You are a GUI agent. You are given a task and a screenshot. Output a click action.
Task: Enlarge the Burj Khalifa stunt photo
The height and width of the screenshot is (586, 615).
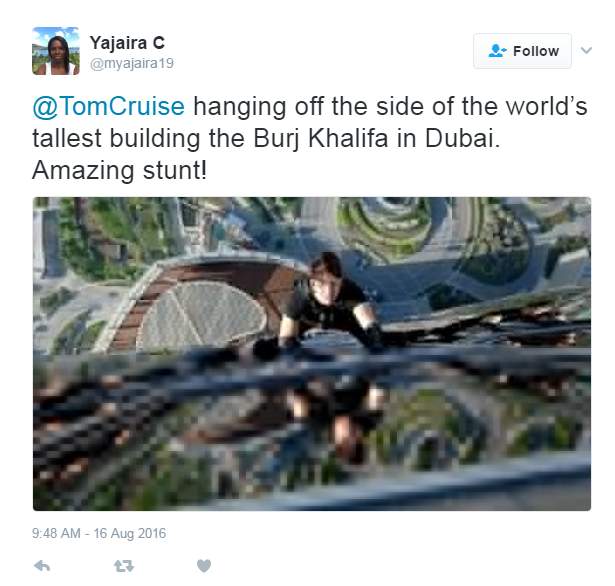(x=311, y=354)
